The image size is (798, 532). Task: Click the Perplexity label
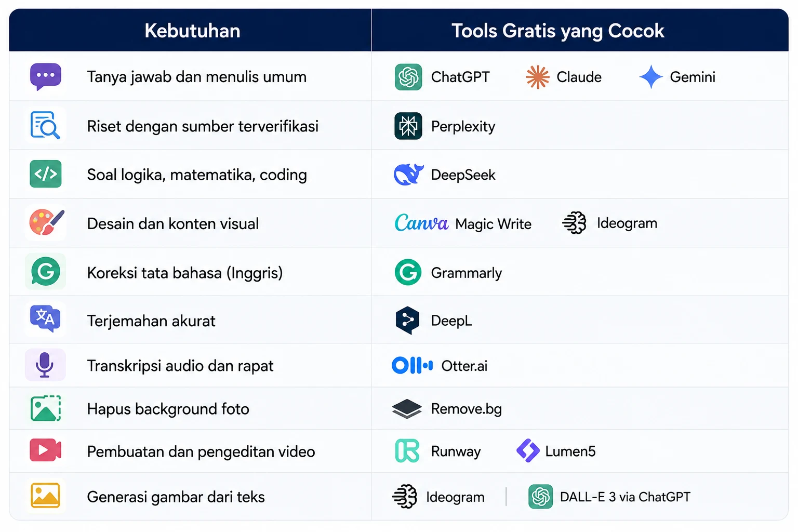point(463,126)
